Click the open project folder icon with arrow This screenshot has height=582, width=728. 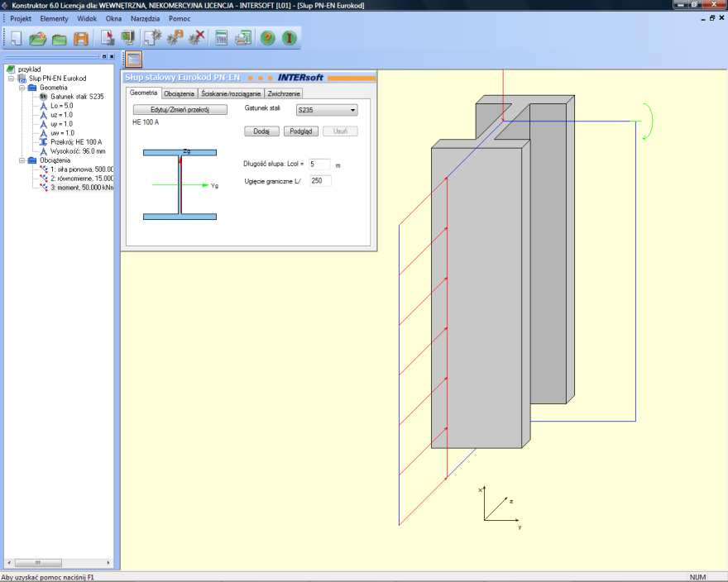(37, 38)
